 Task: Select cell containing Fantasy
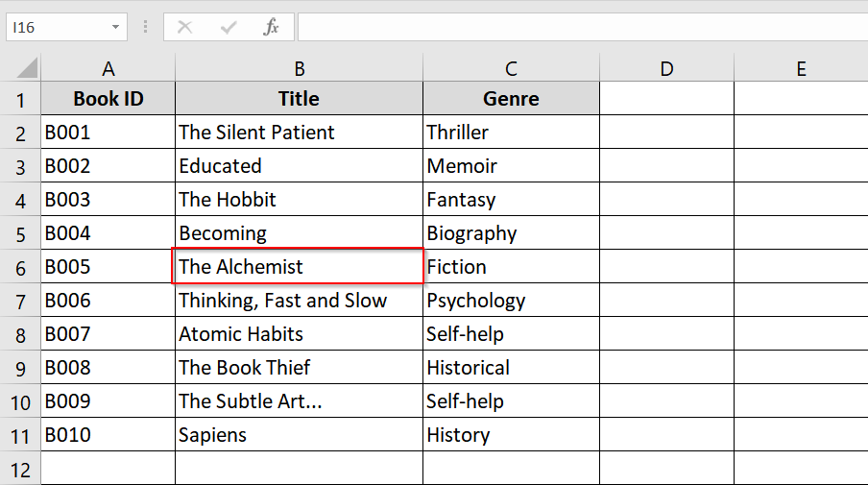point(511,200)
